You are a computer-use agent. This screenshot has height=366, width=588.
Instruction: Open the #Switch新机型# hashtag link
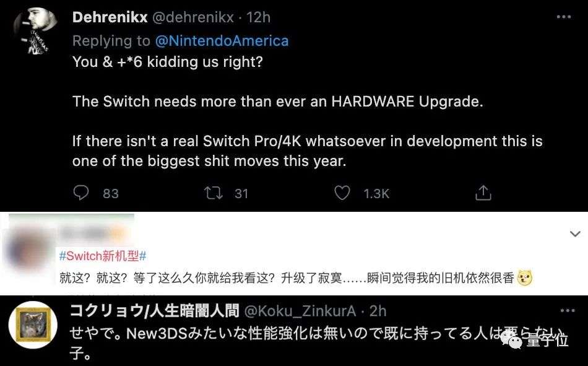103,256
